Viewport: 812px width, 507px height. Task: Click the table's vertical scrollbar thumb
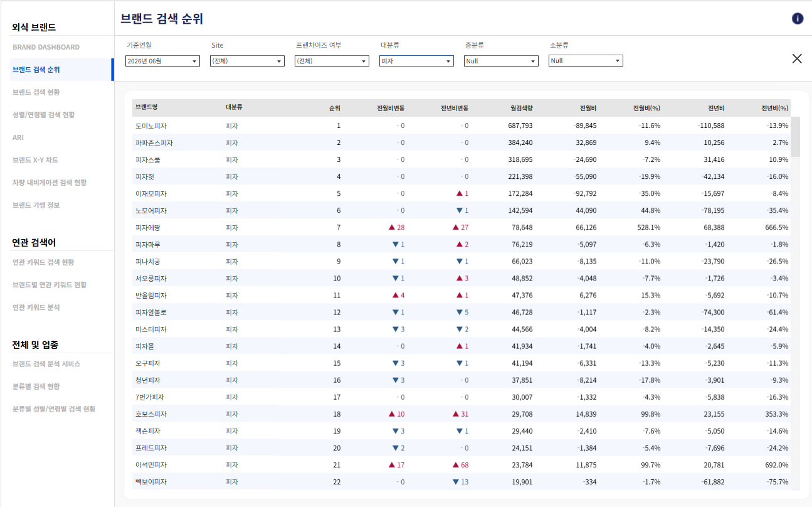click(795, 136)
